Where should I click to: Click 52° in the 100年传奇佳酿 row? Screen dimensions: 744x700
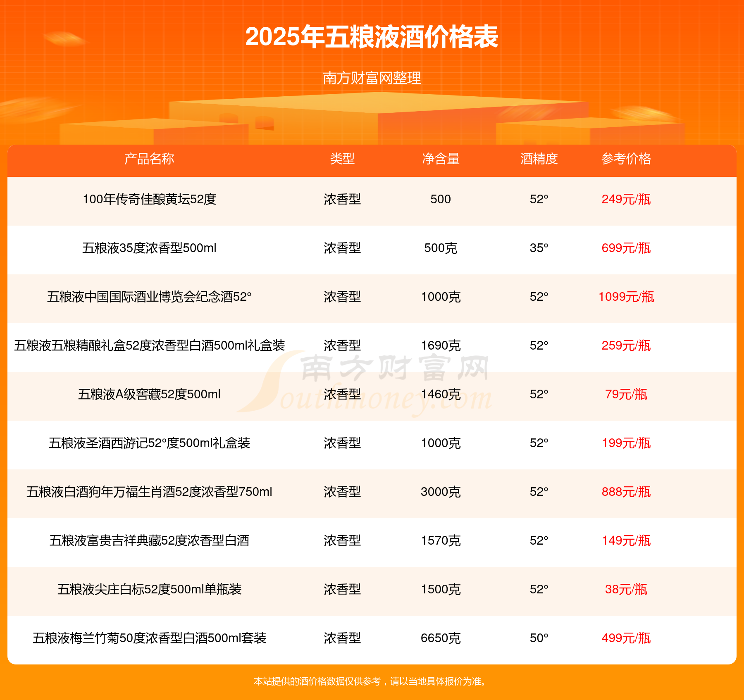539,199
